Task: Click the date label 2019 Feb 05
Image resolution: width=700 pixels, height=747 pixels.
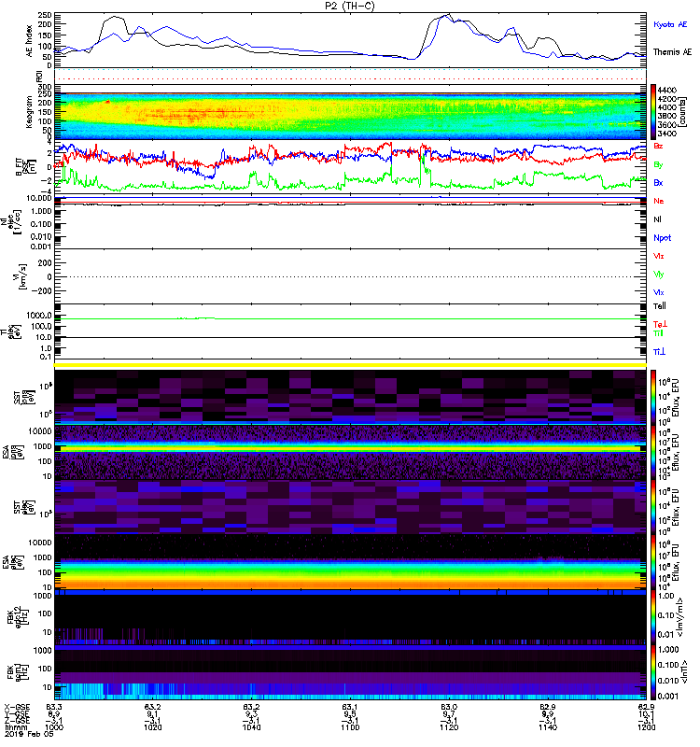Action: click(x=29, y=734)
